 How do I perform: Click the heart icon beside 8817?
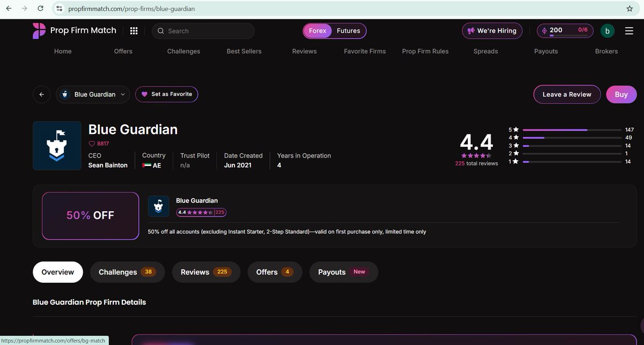91,143
